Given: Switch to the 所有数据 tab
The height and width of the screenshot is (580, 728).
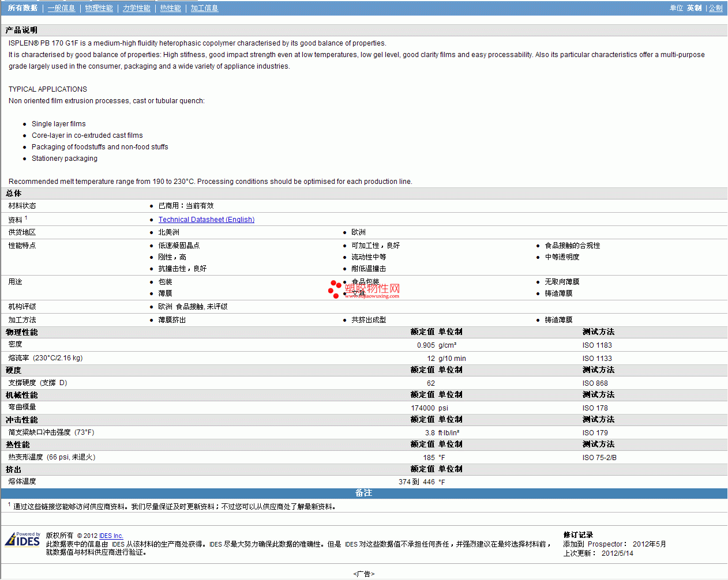Looking at the screenshot, I should [23, 8].
